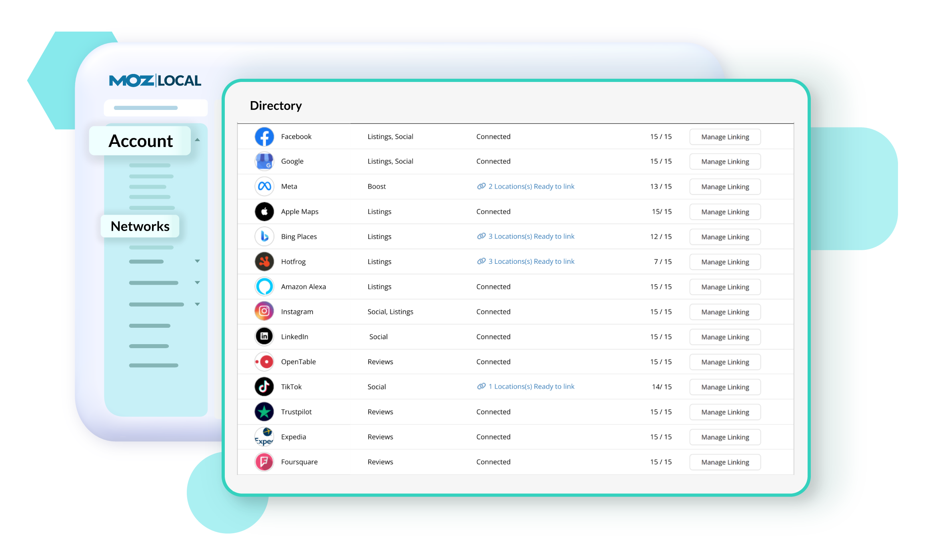The image size is (934, 560).
Task: Click the sidebar search field
Action: point(156,108)
